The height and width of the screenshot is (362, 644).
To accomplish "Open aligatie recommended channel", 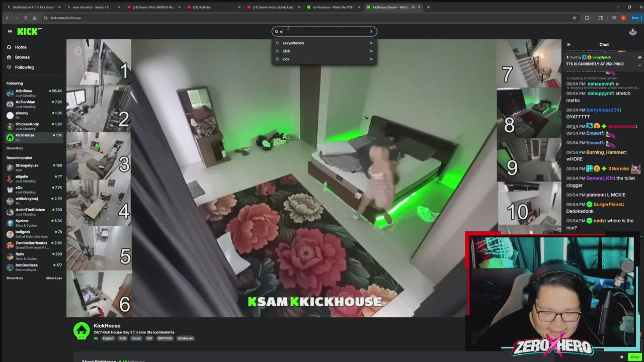I will (x=33, y=178).
